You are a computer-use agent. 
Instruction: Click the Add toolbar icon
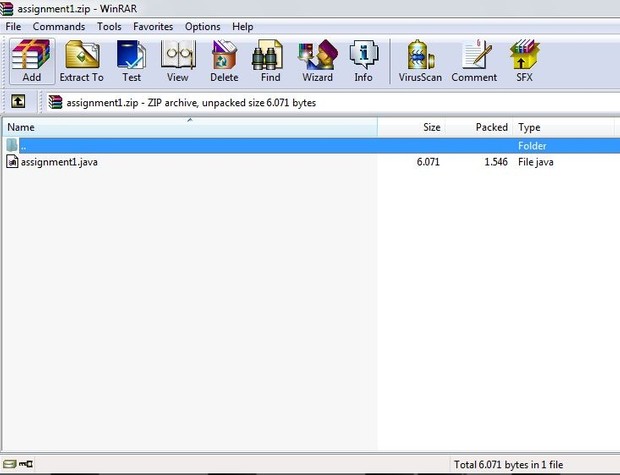tap(32, 61)
